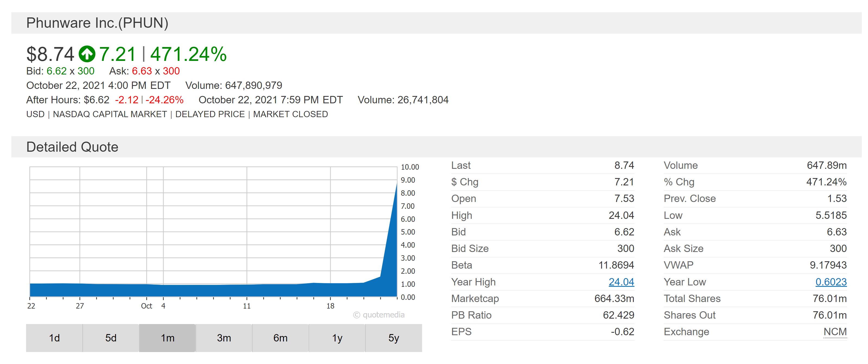Screen dimensions: 868x364
Task: Click the 471.24% percent change text
Action: pyautogui.click(x=188, y=54)
